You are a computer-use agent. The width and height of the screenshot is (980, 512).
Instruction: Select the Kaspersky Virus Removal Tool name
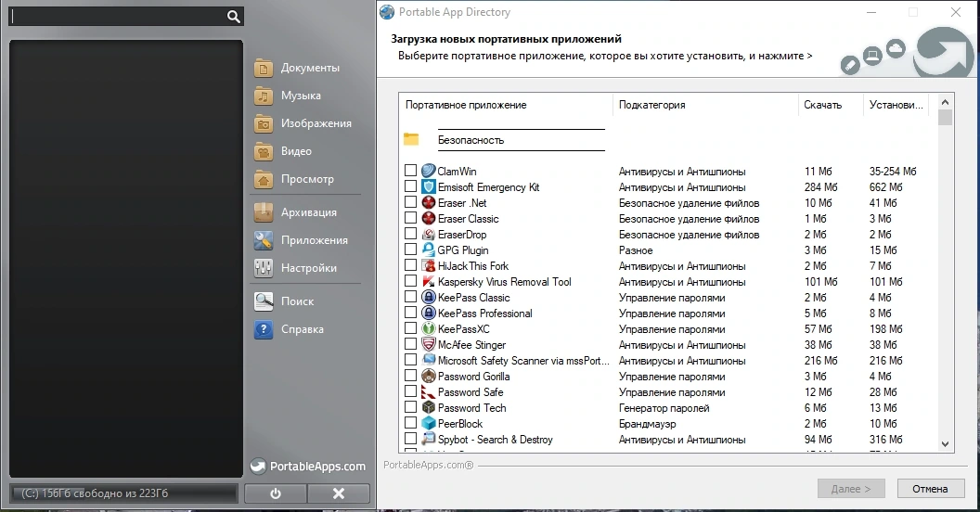click(x=504, y=282)
